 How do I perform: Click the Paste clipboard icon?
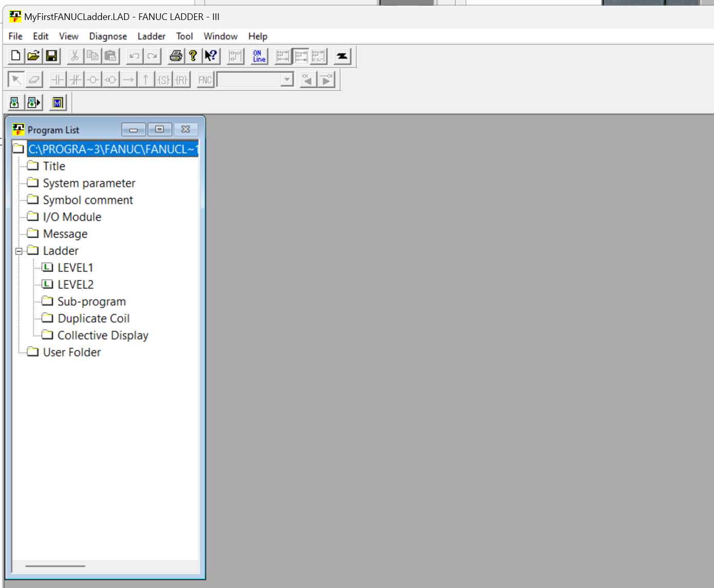(x=111, y=56)
